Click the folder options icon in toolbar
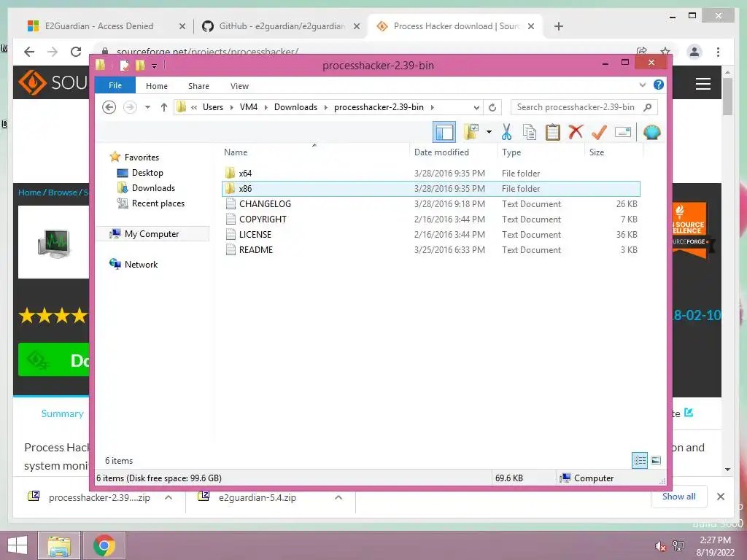Image resolution: width=747 pixels, height=560 pixels. point(472,132)
